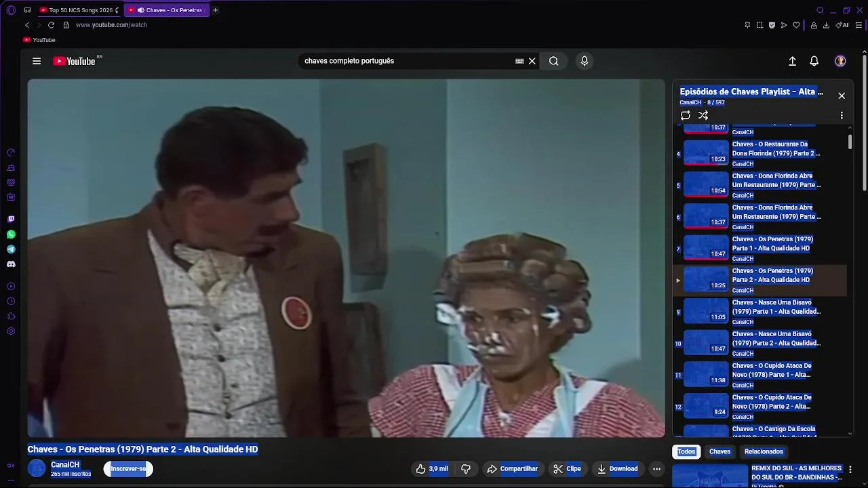Toggle playlist loop
868x488 pixels.
coord(686,115)
